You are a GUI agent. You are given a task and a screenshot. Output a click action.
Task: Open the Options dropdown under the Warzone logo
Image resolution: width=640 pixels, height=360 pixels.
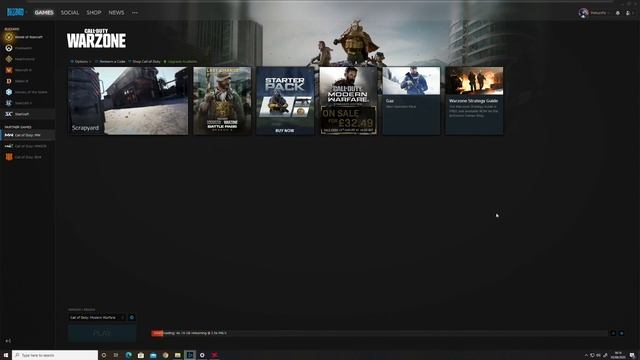[x=80, y=62]
